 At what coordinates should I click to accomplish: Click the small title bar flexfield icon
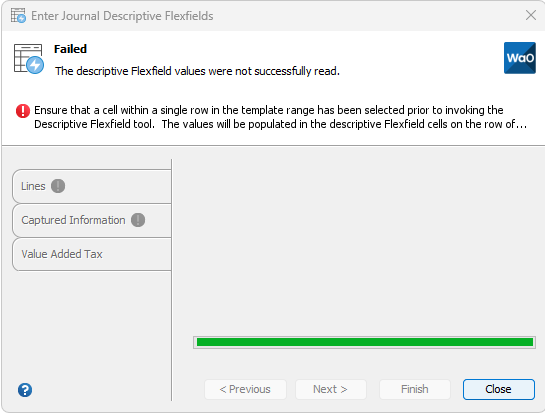[18, 16]
